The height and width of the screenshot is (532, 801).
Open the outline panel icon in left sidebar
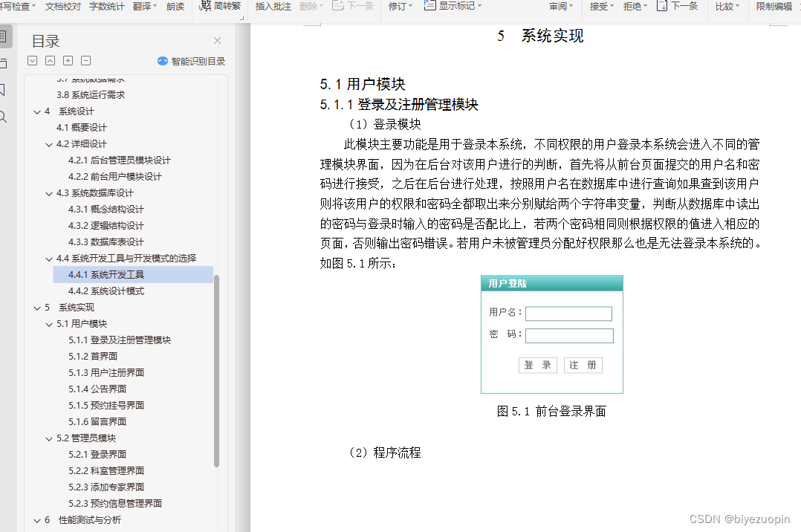(x=3, y=37)
